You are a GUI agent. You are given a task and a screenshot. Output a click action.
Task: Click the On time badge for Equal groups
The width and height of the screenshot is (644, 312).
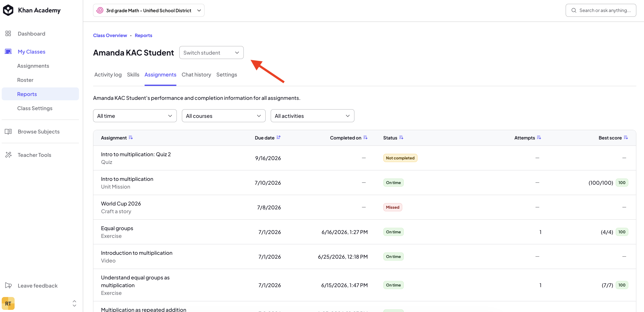click(393, 232)
